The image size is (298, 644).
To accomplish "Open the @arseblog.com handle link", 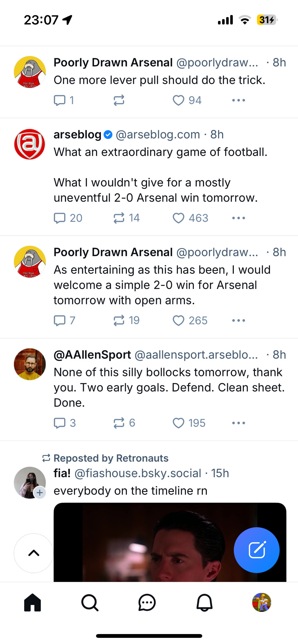I will tap(158, 134).
